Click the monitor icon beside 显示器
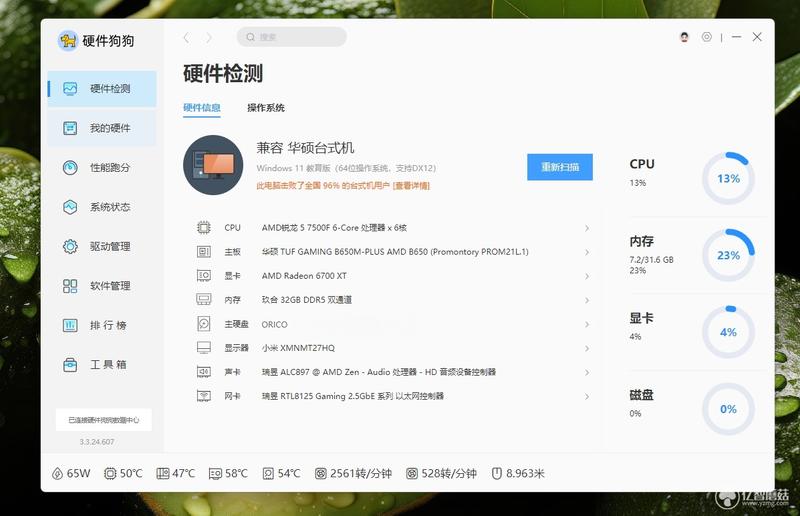Viewport: 800px width, 516px height. [x=204, y=348]
